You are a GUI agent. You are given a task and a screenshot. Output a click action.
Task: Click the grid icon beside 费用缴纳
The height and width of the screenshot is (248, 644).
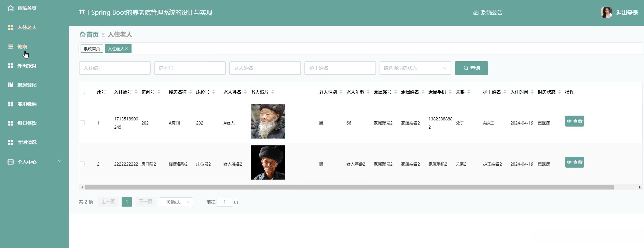(11, 104)
